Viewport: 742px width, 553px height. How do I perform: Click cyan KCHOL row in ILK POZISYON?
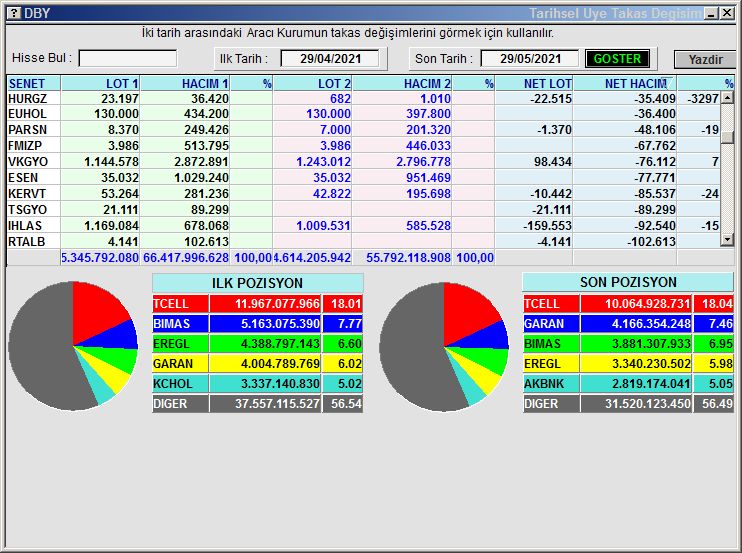[257, 384]
